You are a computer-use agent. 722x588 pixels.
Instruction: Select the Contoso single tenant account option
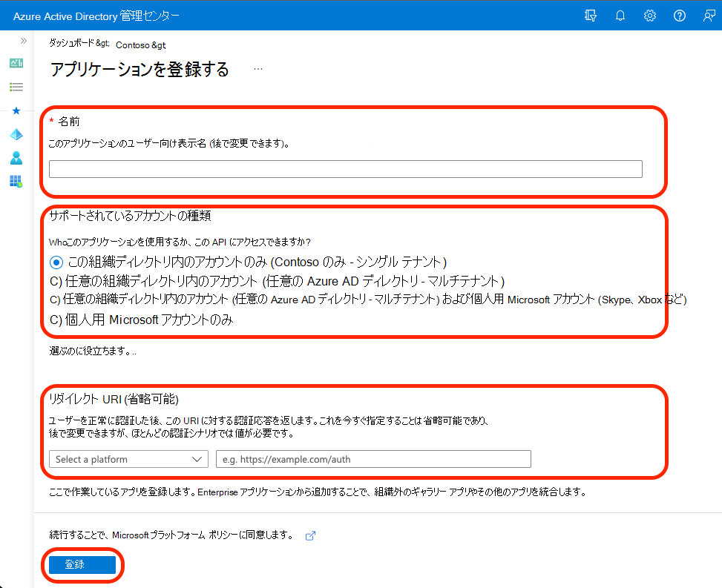tap(58, 262)
